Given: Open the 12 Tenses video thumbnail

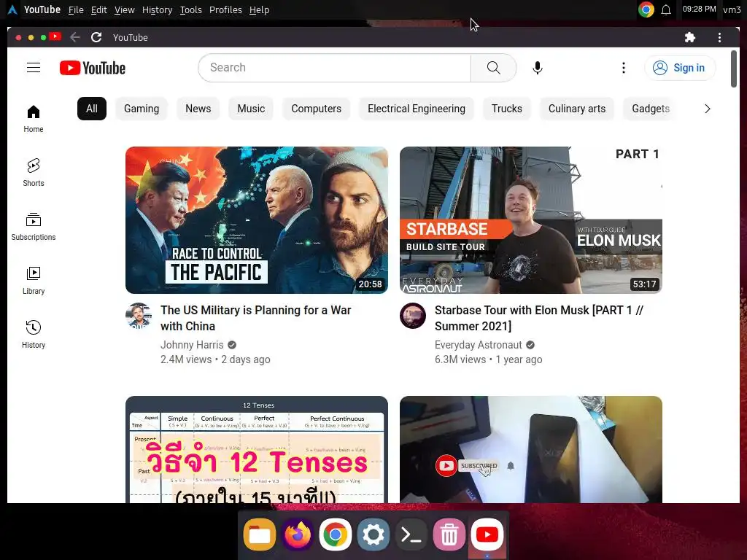Looking at the screenshot, I should click(257, 449).
